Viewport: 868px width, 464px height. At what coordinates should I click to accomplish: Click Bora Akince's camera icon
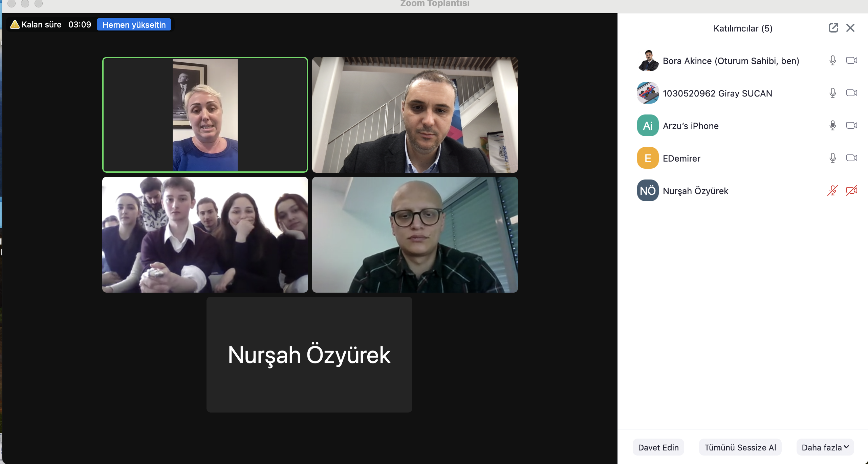coord(851,61)
